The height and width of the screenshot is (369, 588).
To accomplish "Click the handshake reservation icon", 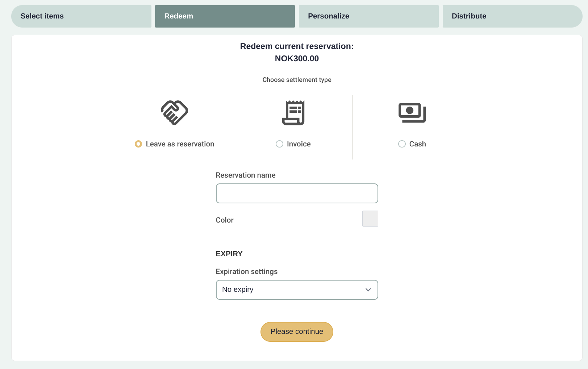I will [175, 113].
